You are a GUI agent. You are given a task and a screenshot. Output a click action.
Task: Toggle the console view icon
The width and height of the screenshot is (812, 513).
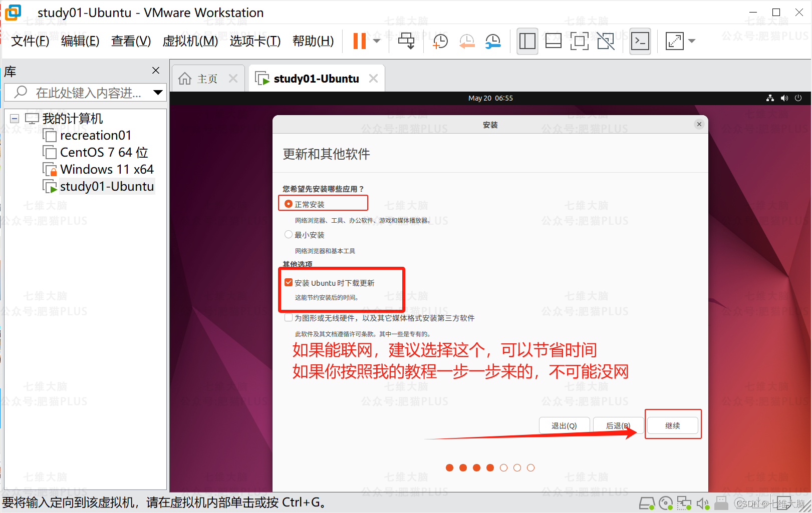coord(640,41)
